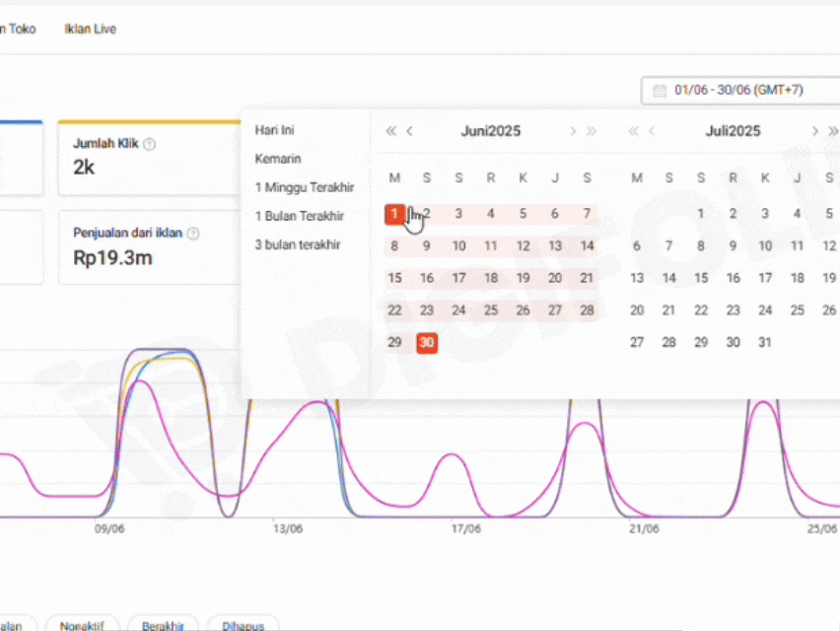The width and height of the screenshot is (840, 631).
Task: Advance to next month from Juni 2025 header
Action: [x=572, y=131]
